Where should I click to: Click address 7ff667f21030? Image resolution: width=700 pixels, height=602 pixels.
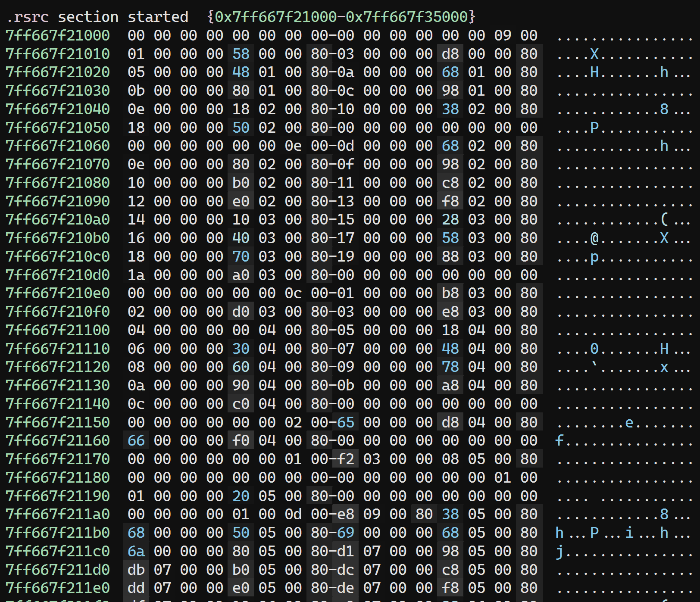pyautogui.click(x=58, y=90)
